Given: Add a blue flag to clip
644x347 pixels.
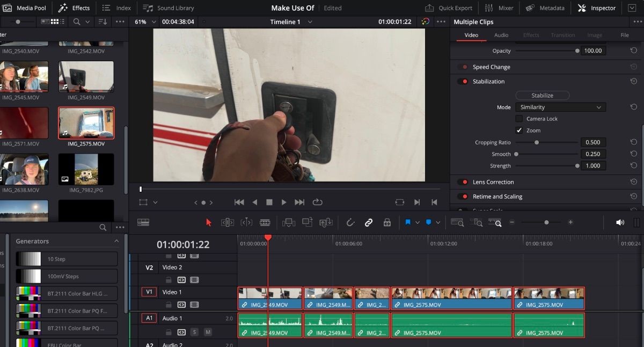Looking at the screenshot, I should (x=408, y=222).
